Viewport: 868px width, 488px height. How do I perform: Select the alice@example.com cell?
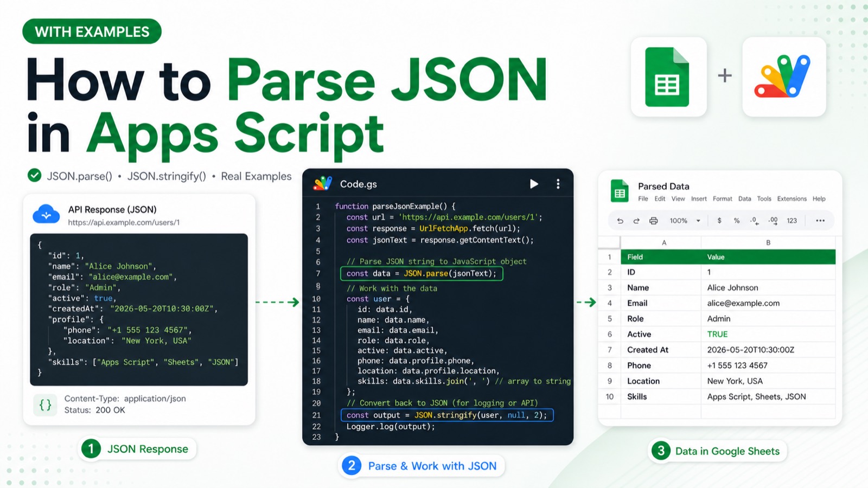click(768, 303)
